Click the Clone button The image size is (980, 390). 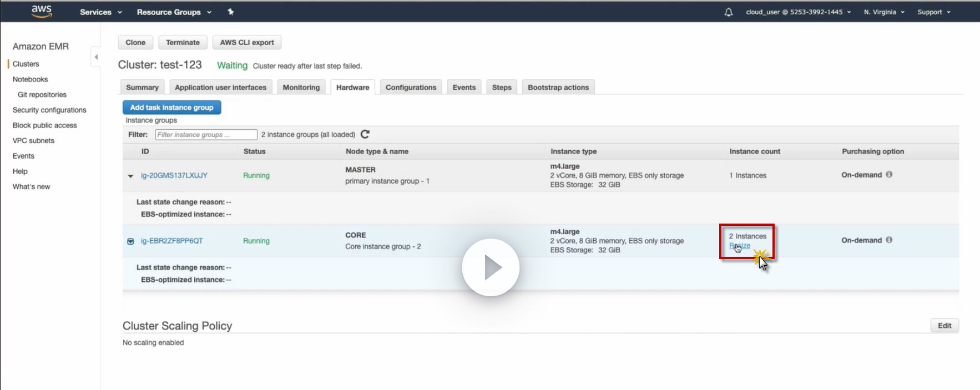(135, 42)
